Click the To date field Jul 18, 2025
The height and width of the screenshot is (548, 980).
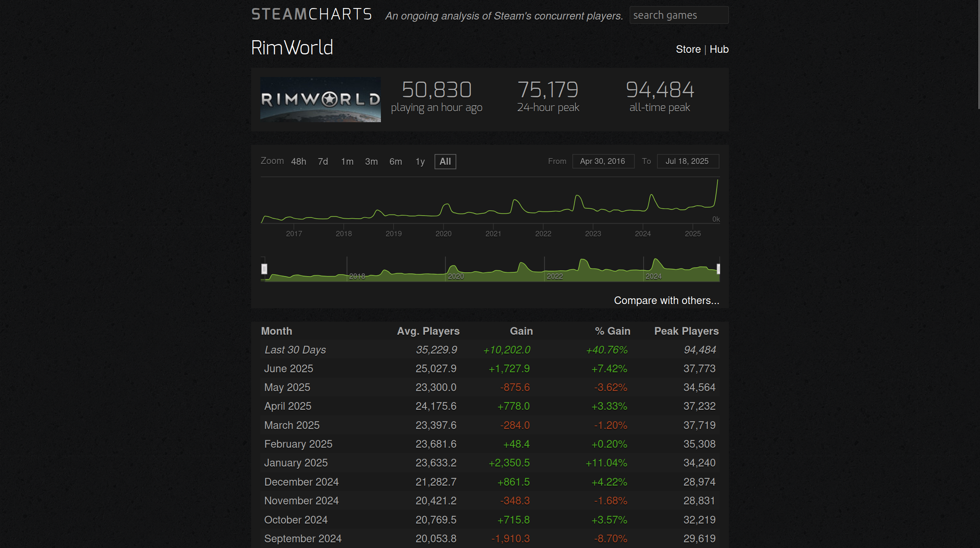[688, 161]
